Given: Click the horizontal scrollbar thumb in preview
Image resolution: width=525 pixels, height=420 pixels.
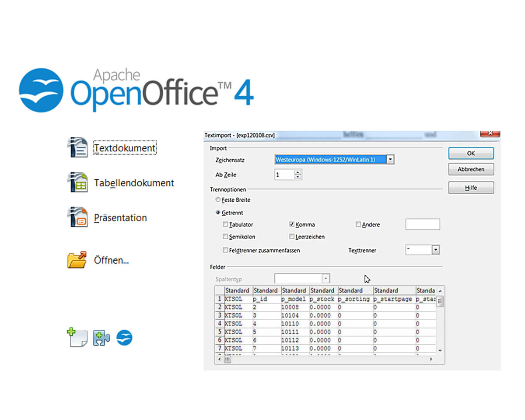Looking at the screenshot, I should click(227, 359).
